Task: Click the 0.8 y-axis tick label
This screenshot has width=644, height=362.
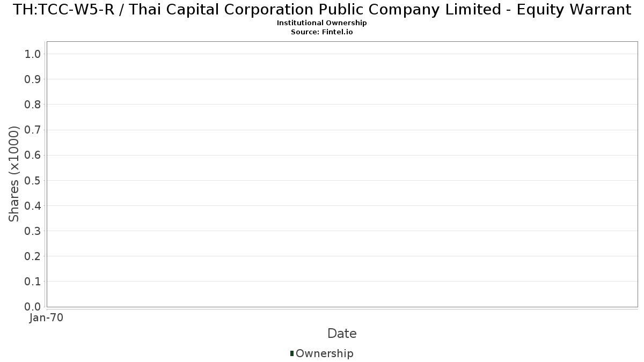Action: 33,105
